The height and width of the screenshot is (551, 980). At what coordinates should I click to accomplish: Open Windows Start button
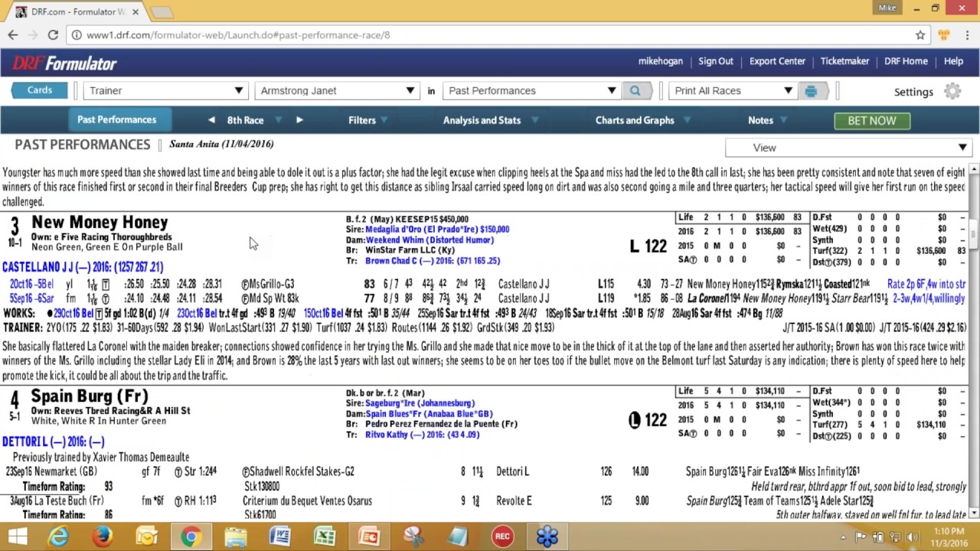pyautogui.click(x=17, y=536)
